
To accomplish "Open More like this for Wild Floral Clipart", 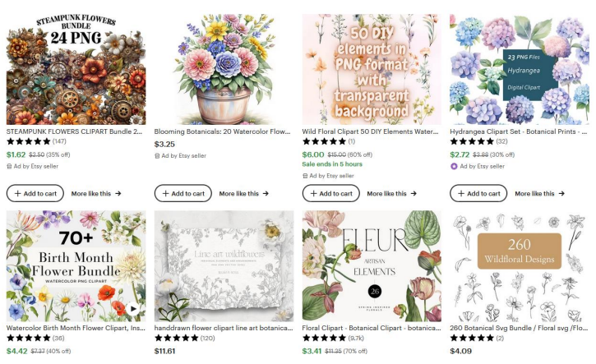I will 392,193.
